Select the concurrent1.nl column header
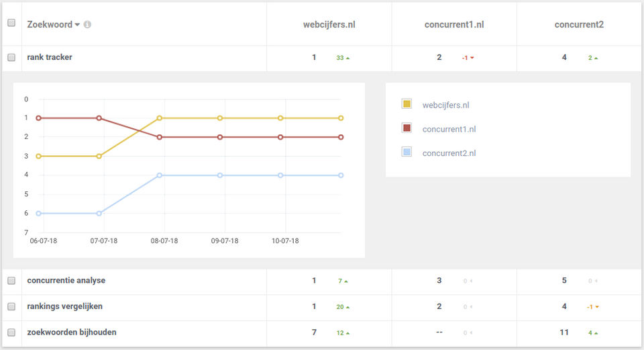Image resolution: width=644 pixels, height=350 pixels. (x=454, y=25)
